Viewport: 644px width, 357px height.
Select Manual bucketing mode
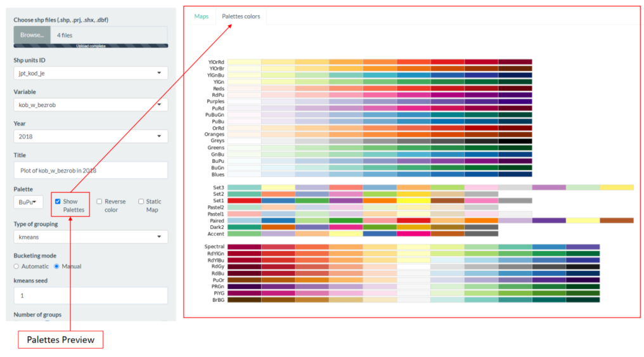(56, 266)
